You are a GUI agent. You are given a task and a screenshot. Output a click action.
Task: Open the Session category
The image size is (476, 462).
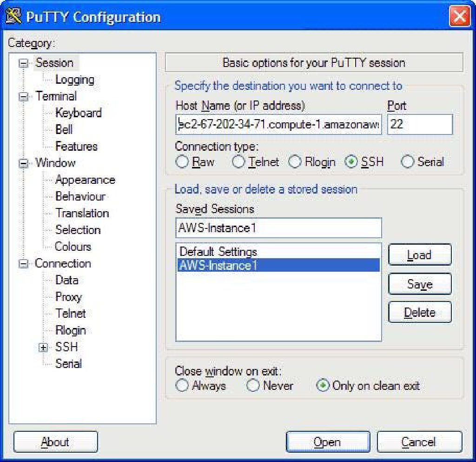click(55, 63)
